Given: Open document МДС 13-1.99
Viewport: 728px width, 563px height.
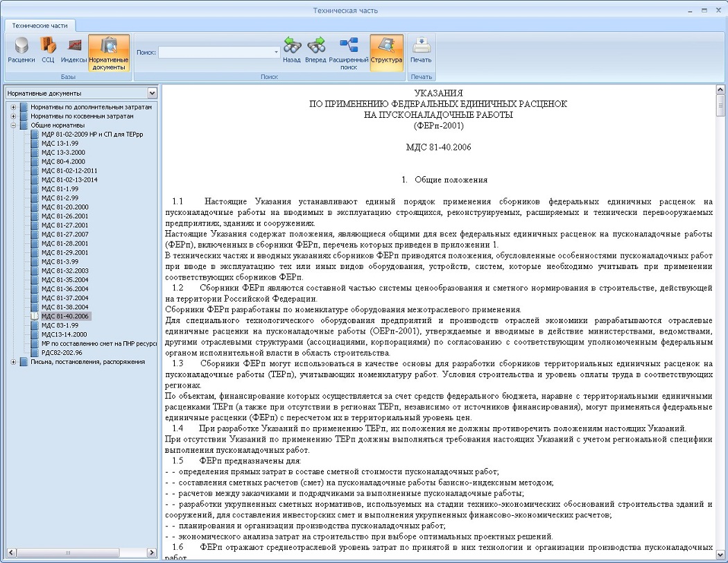Looking at the screenshot, I should (60, 144).
